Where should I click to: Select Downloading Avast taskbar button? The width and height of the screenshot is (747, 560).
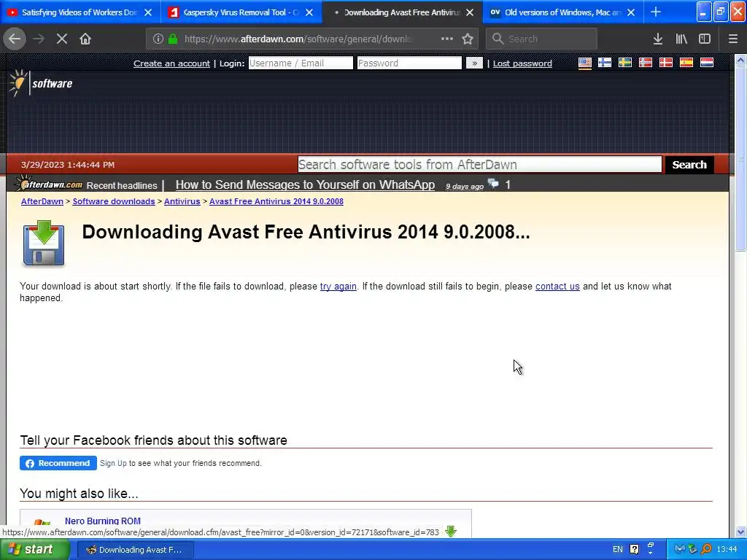pyautogui.click(x=134, y=550)
